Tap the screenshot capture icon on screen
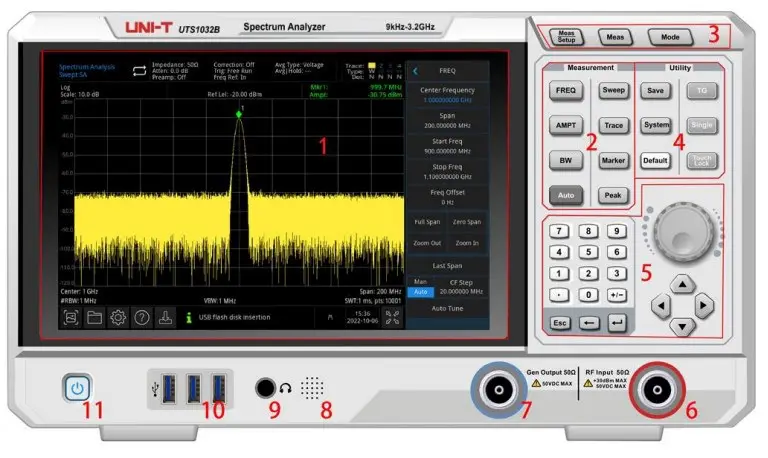768x458 pixels. [71, 318]
